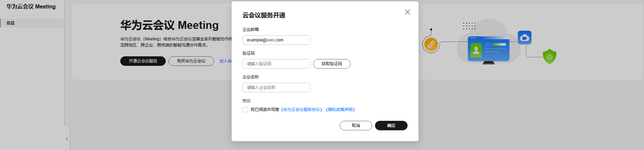The height and width of the screenshot is (150, 644).
Task: Click the 华为云会议 Meeting sidebar title
Action: tap(31, 6)
